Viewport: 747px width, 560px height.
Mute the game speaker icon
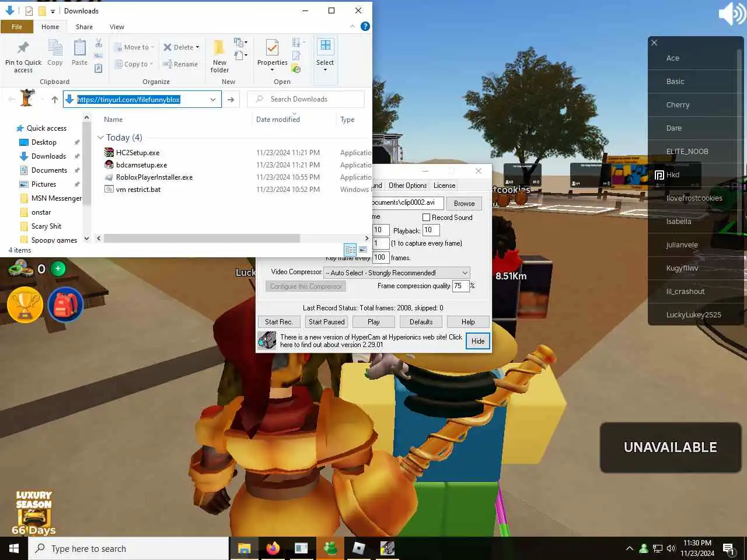coord(732,14)
